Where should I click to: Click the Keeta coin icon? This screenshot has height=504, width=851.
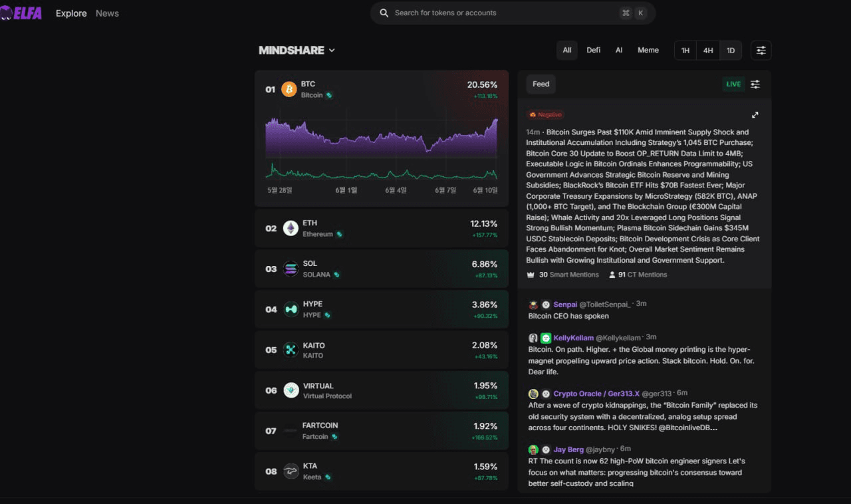[x=291, y=471]
